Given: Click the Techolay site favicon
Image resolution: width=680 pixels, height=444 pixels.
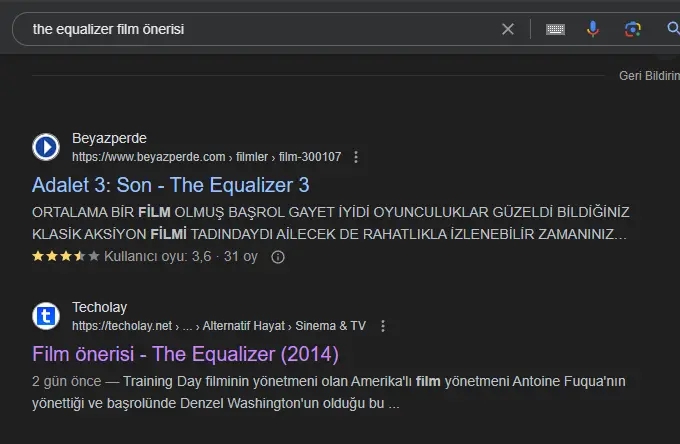Looking at the screenshot, I should click(46, 316).
